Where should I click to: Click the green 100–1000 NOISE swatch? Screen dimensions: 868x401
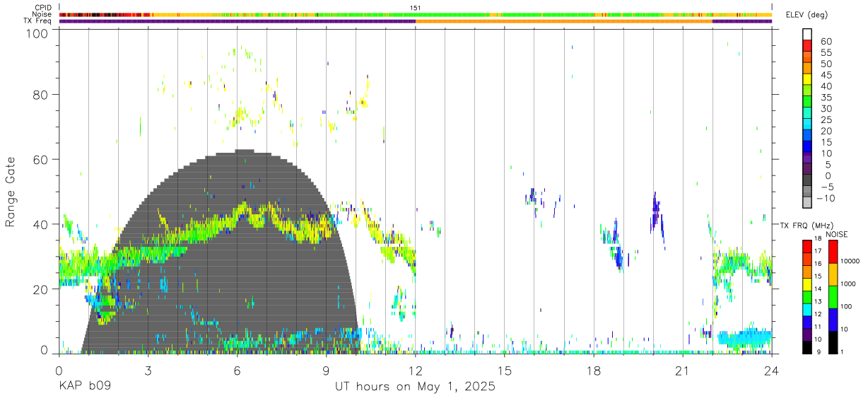tap(833, 296)
